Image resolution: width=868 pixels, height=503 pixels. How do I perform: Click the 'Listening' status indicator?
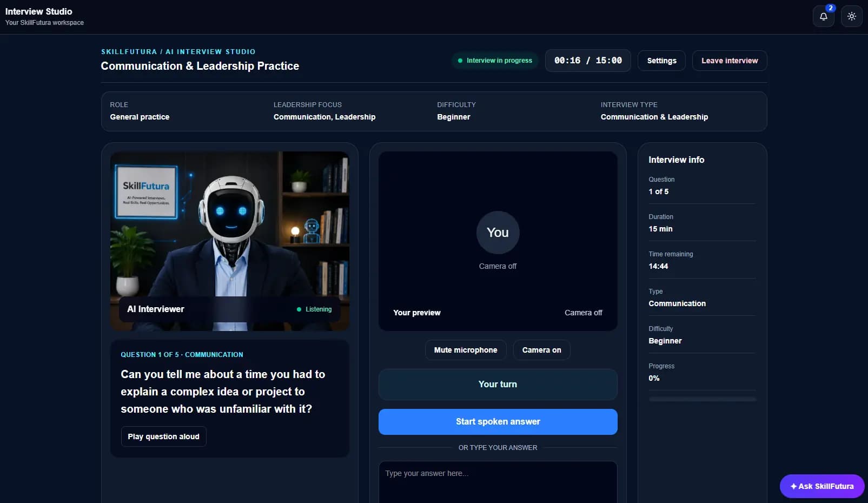tap(314, 309)
